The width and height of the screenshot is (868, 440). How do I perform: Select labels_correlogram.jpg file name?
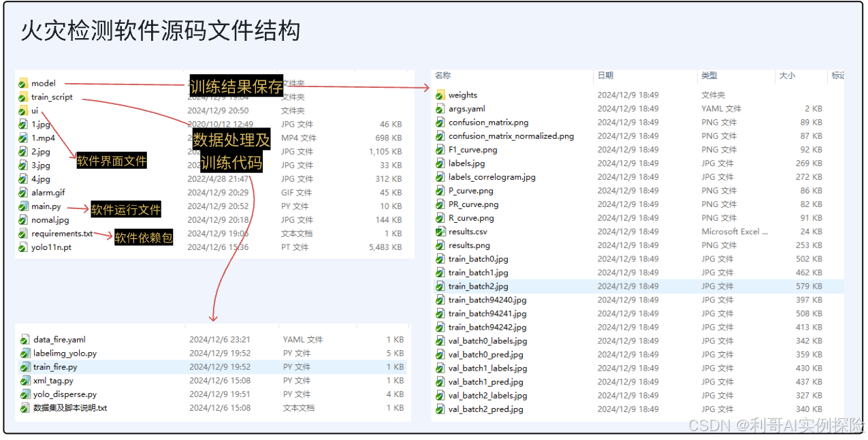click(x=492, y=177)
